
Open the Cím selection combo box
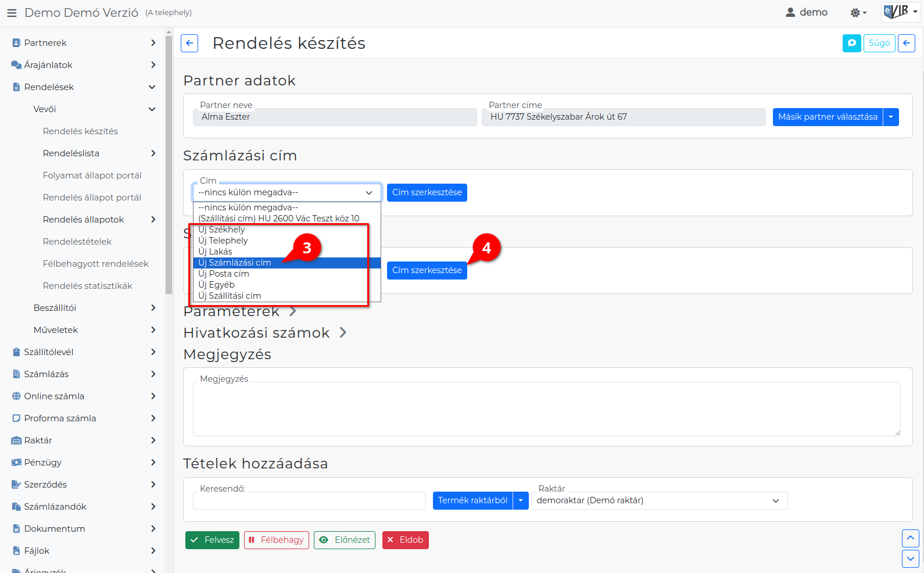[x=287, y=192]
